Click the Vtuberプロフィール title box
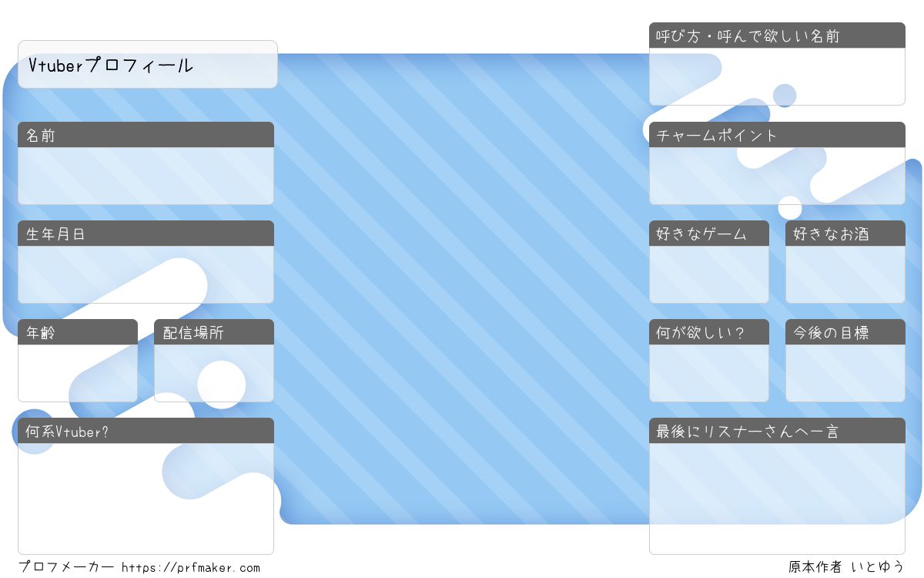 pos(147,65)
